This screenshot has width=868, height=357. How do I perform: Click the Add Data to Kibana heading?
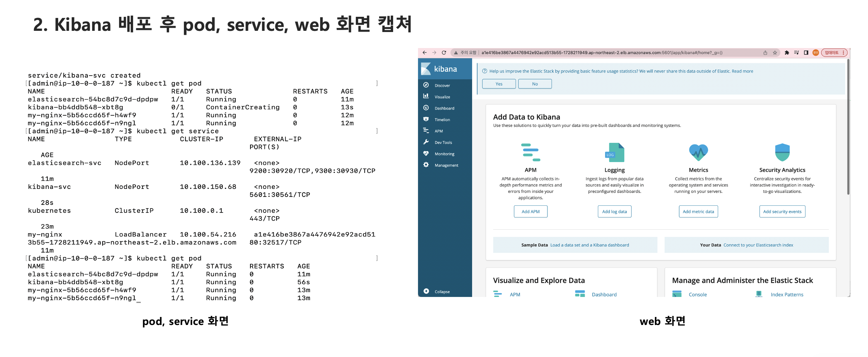(527, 117)
